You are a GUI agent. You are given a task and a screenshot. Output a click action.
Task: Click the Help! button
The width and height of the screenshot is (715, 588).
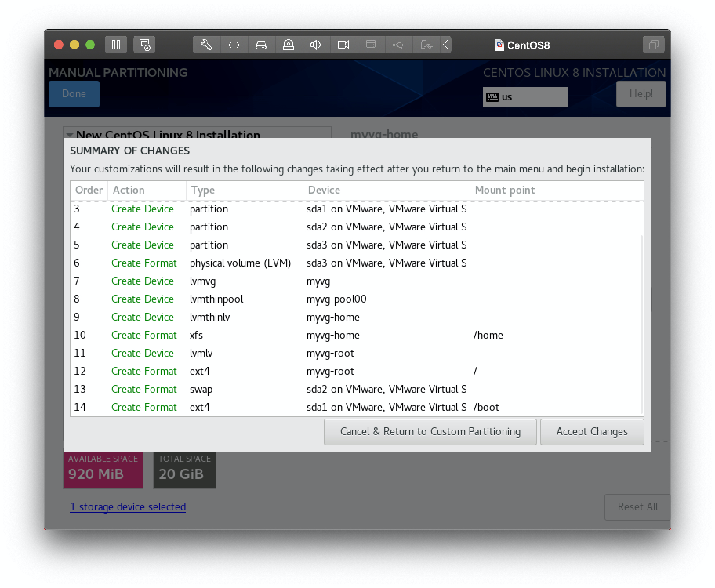pos(641,94)
